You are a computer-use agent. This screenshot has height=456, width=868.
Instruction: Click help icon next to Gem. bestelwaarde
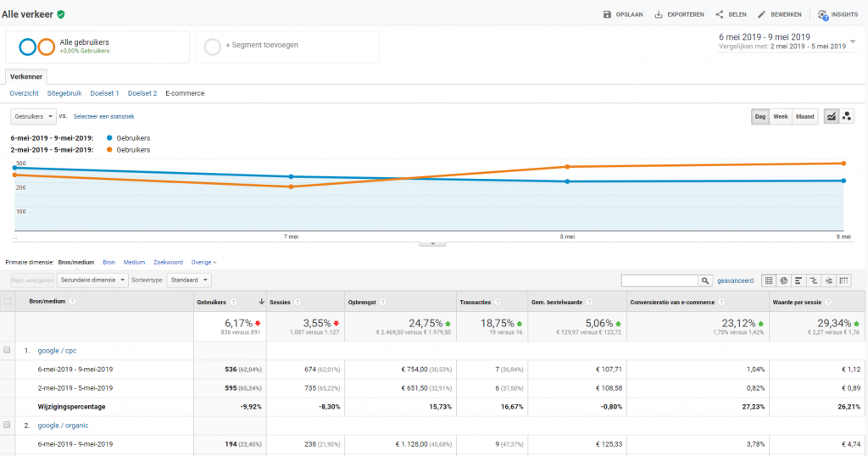coord(589,302)
